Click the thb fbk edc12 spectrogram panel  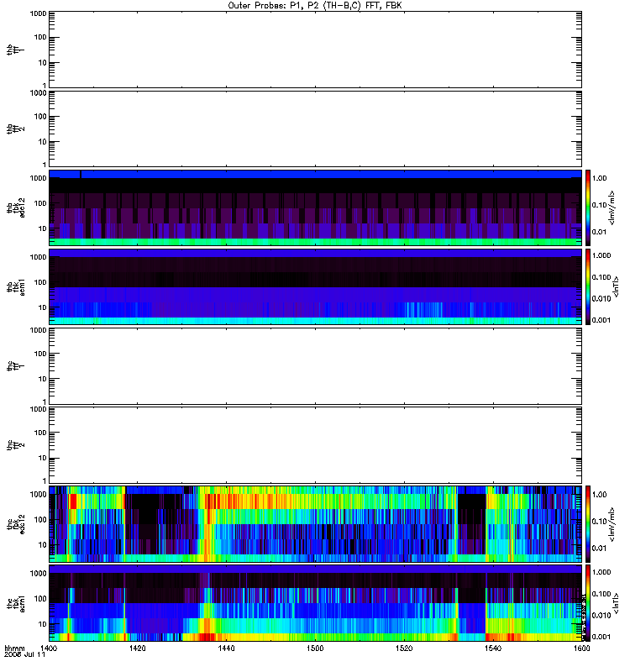tap(316, 207)
